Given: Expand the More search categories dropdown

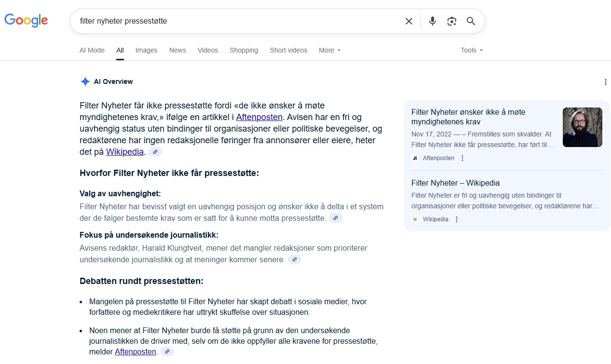Looking at the screenshot, I should pyautogui.click(x=329, y=50).
